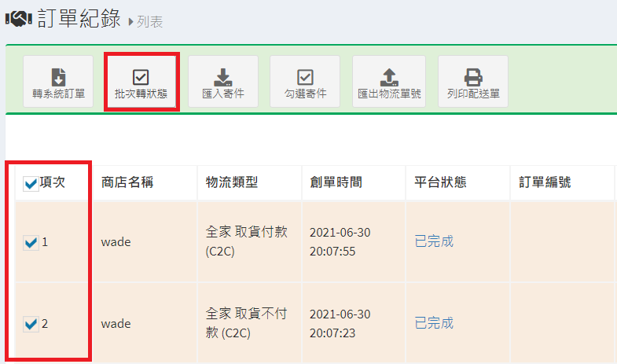This screenshot has height=364, width=617.
Task: Click the wade store name in row 2
Action: [x=116, y=323]
